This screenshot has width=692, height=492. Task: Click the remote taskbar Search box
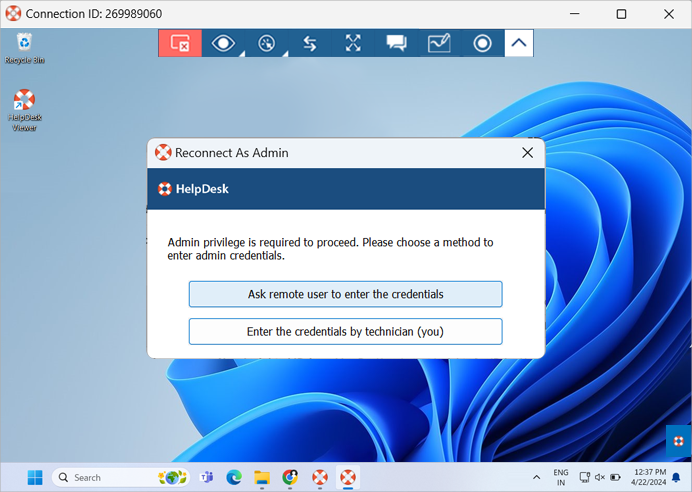(121, 477)
